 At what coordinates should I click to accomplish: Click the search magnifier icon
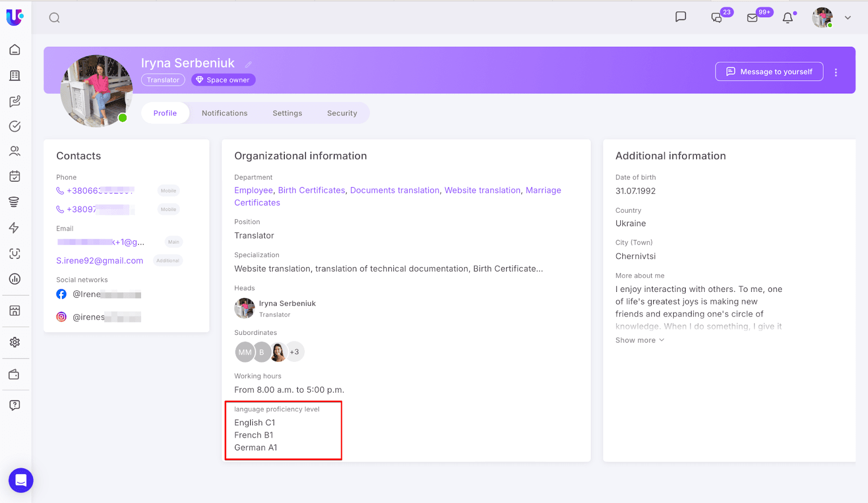coord(54,18)
